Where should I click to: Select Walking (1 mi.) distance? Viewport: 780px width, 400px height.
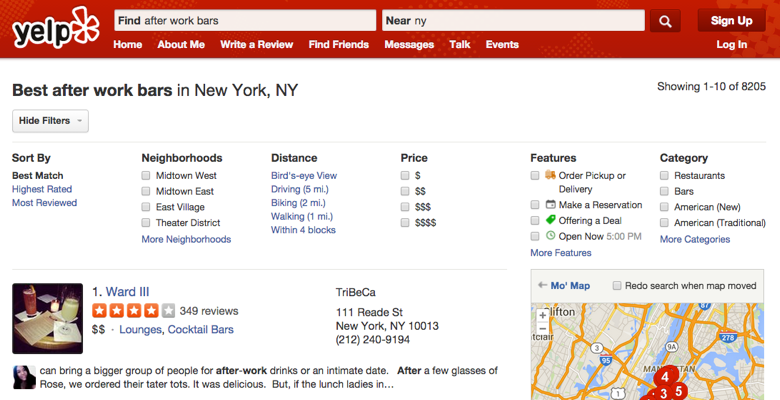pos(302,216)
